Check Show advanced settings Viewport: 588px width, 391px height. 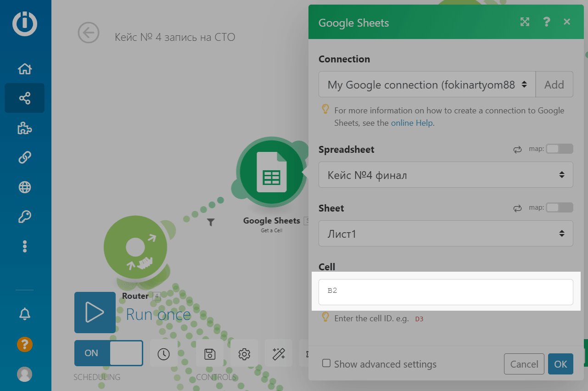pyautogui.click(x=326, y=363)
